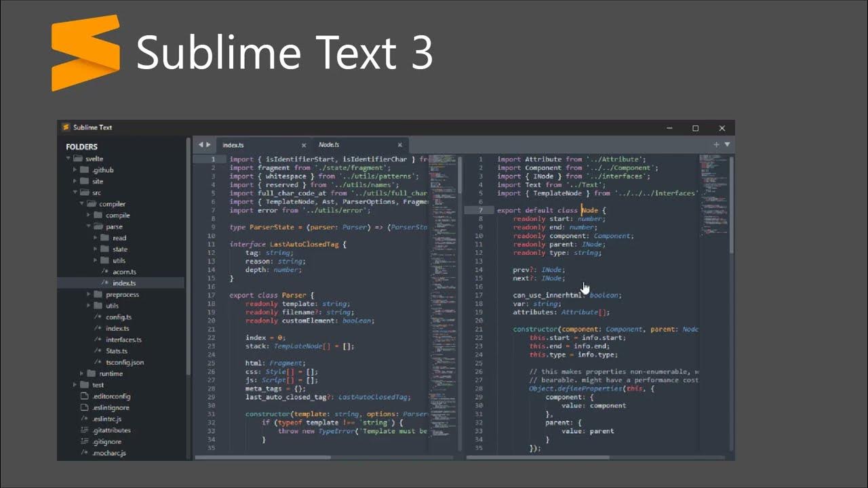
Task: Expand the preprocess folder arrow
Action: (x=89, y=294)
